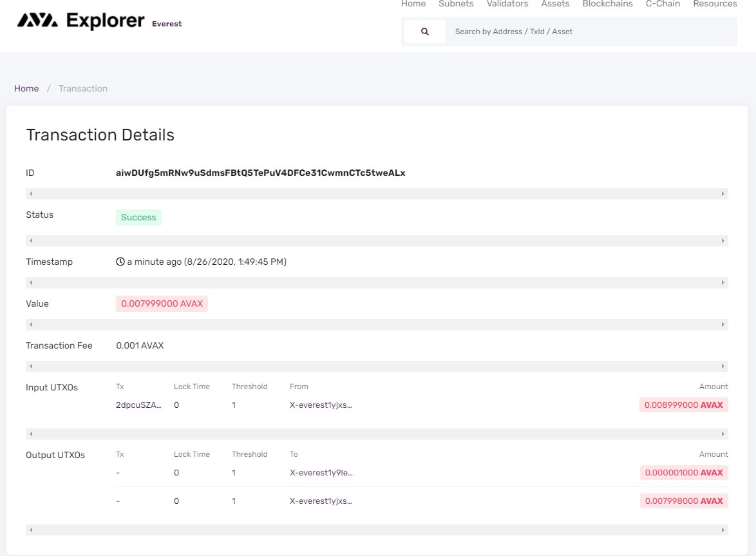Click left scroll arrow under ID row
The height and width of the screenshot is (556, 756).
point(31,193)
